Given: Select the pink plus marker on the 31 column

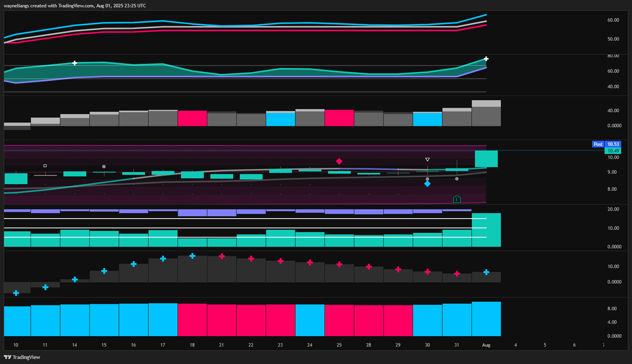Looking at the screenshot, I should pos(457,273).
